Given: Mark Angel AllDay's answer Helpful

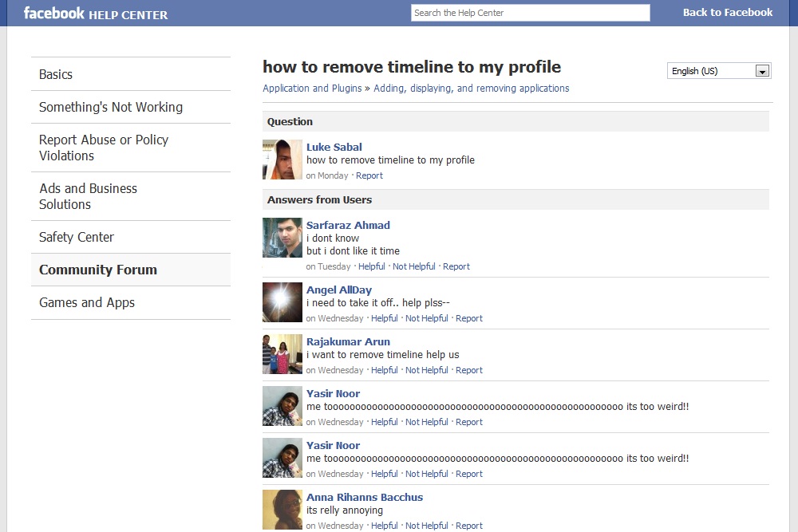Looking at the screenshot, I should coord(385,318).
